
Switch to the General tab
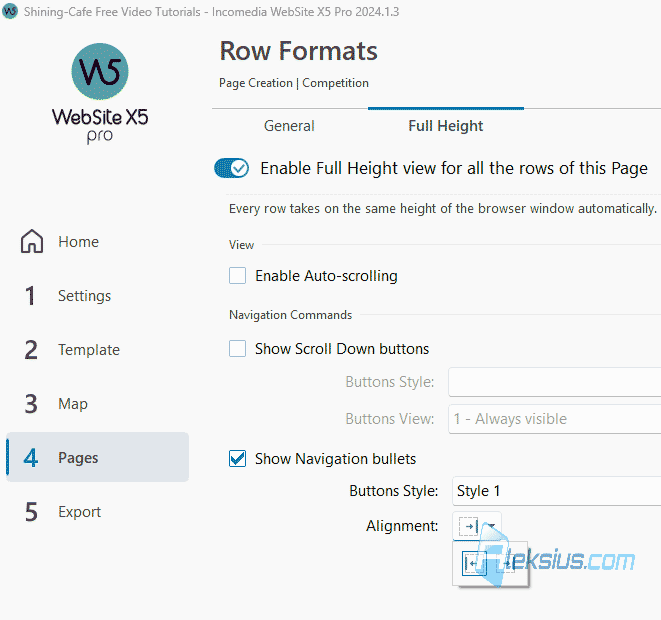point(290,126)
